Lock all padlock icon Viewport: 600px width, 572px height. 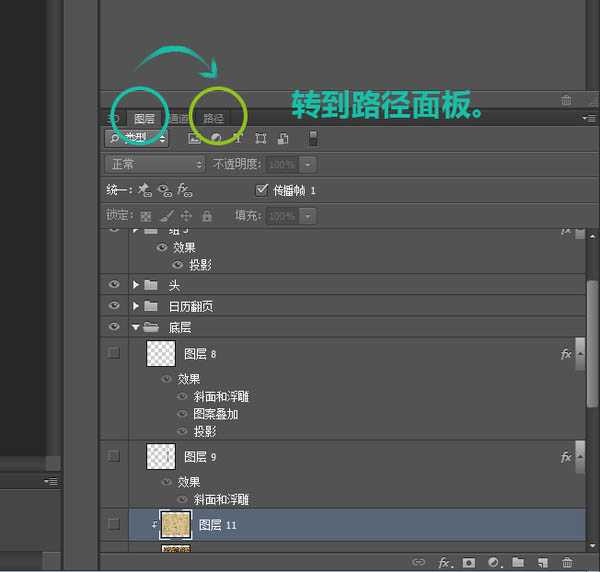pos(207,216)
